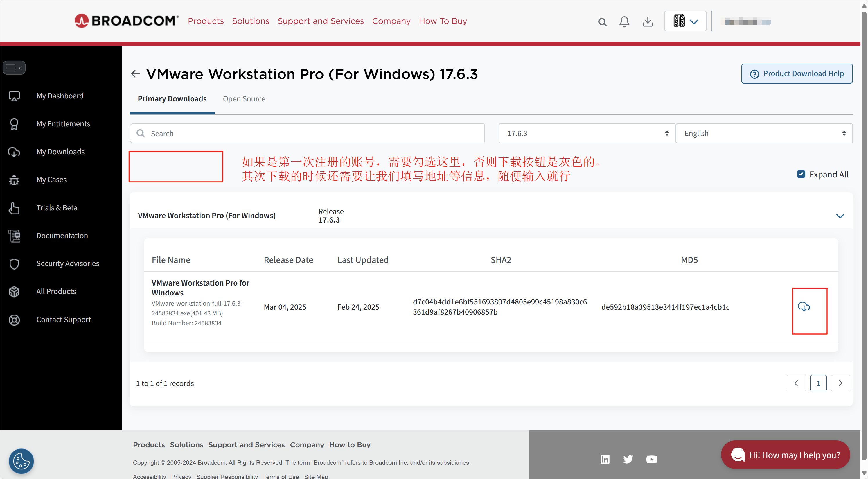Uncheck the Expand All checkbox
Screen dimensions: 868x479
[x=801, y=174]
